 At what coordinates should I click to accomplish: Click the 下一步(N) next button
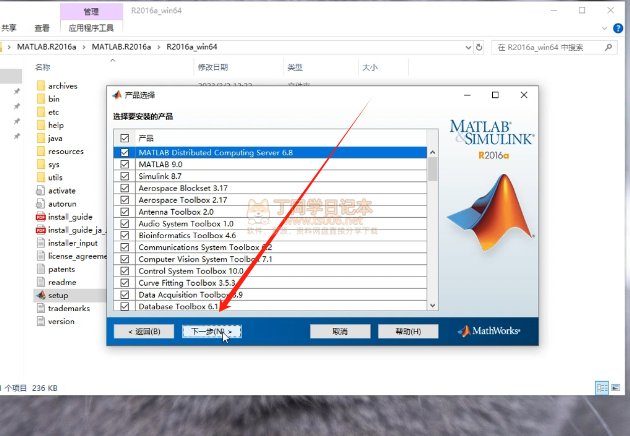[x=210, y=331]
